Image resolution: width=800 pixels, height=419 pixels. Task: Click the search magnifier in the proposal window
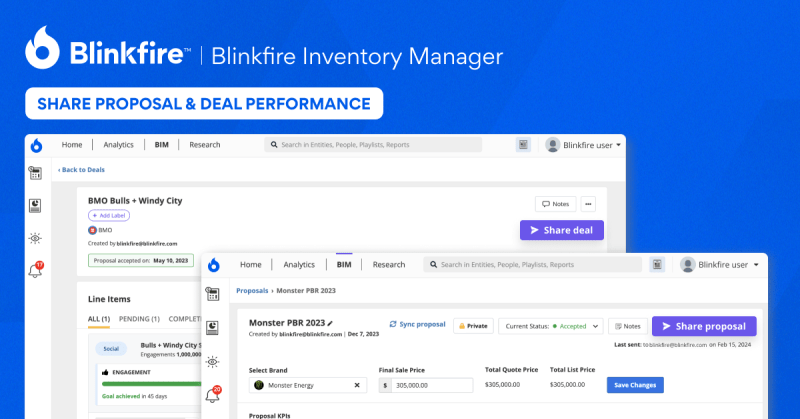coord(434,265)
